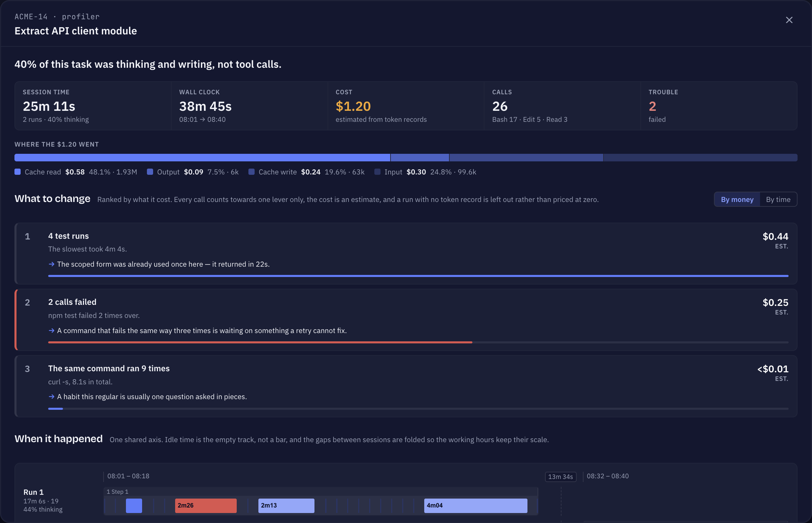Click the Trouble '2' failed count
This screenshot has height=523, width=812.
[x=652, y=106]
